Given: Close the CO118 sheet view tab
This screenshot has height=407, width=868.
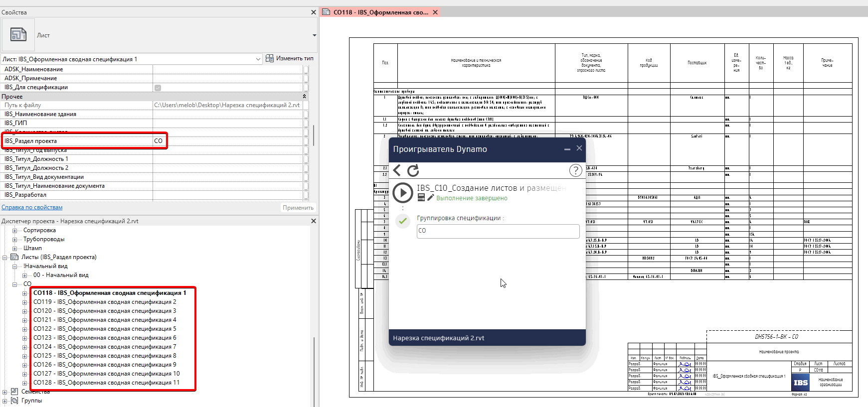Looking at the screenshot, I should click(435, 12).
